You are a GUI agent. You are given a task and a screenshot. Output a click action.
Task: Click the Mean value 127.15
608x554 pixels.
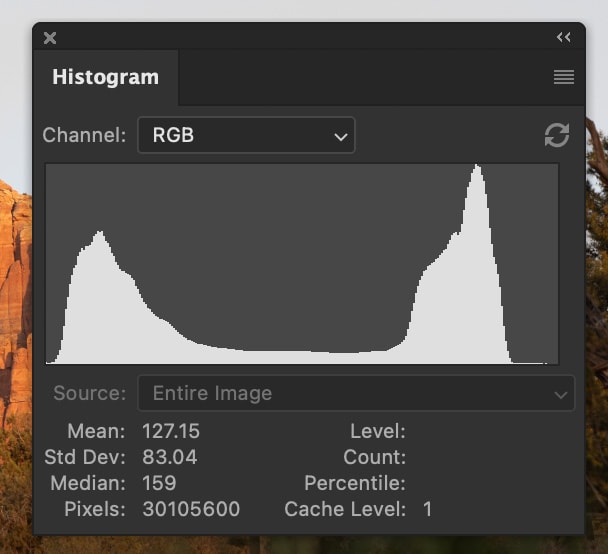pos(170,431)
